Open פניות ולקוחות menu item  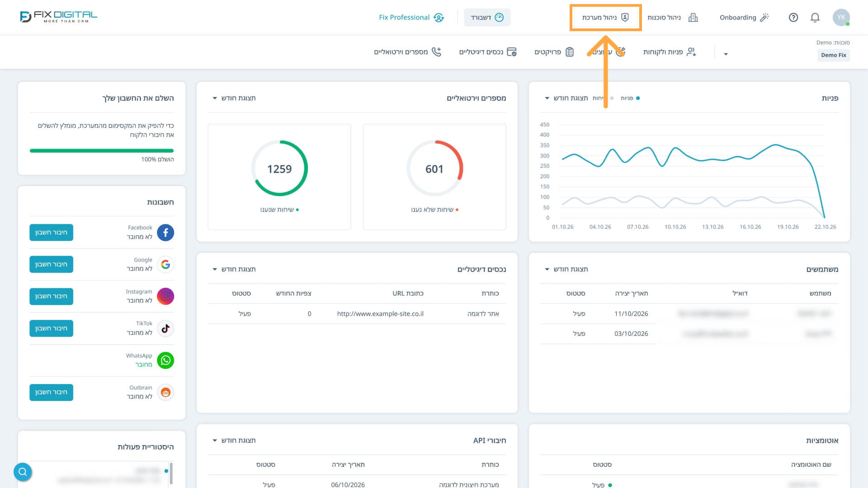point(670,52)
